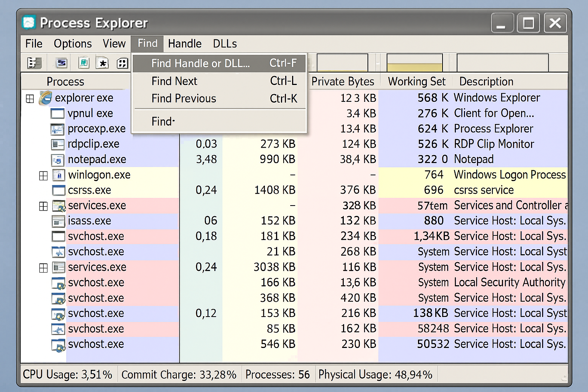This screenshot has width=588, height=392.
Task: Click the icon of svchost.exe with 153 KB
Action: (x=59, y=314)
